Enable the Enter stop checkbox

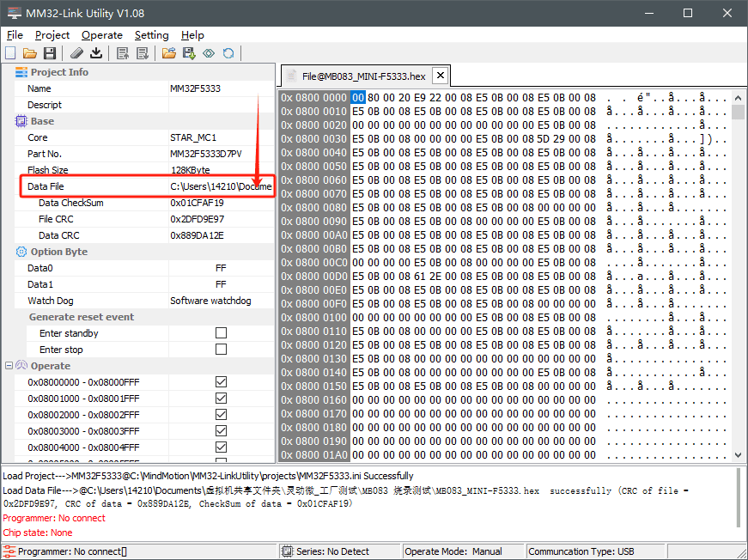click(x=221, y=350)
